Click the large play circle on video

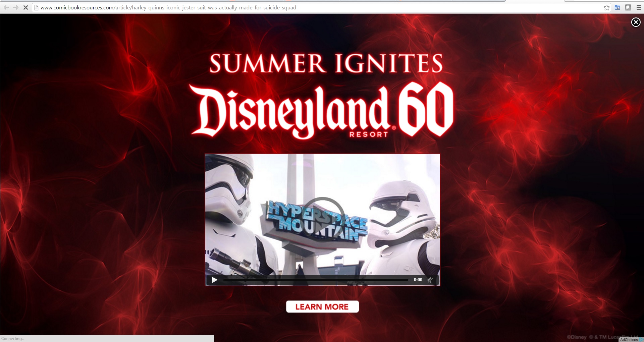[x=323, y=218]
